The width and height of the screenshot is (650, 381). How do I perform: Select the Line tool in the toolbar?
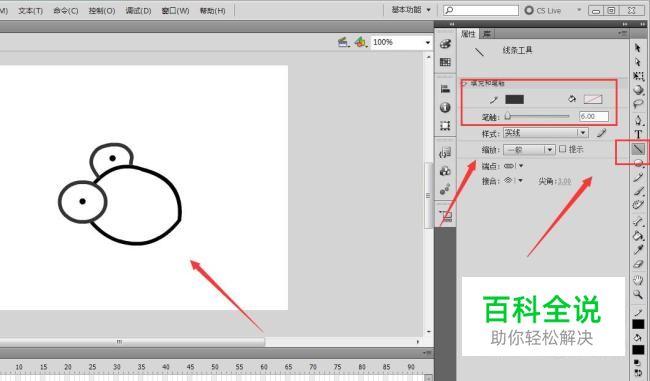(638, 148)
